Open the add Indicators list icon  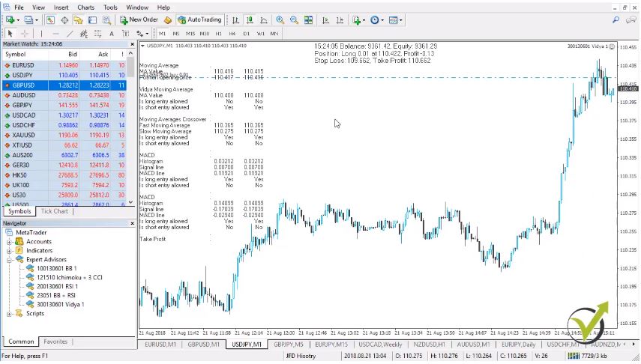[x=356, y=19]
